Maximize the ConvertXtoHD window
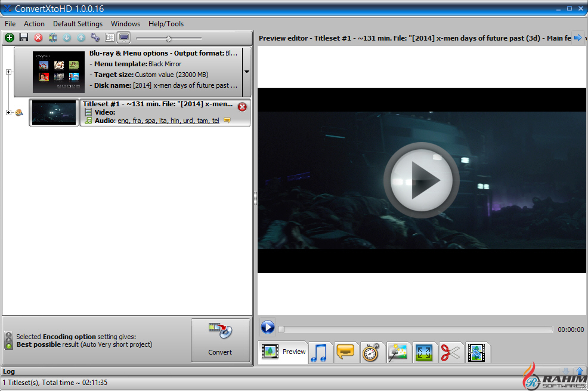Viewport: 588px width, 391px height. click(570, 8)
